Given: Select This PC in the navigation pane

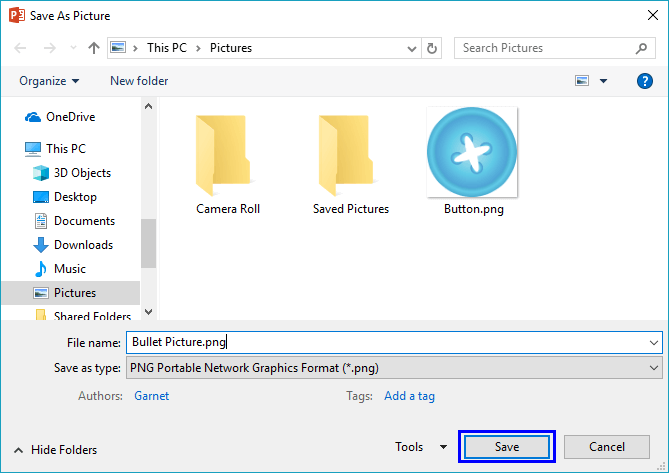Looking at the screenshot, I should [x=55, y=148].
